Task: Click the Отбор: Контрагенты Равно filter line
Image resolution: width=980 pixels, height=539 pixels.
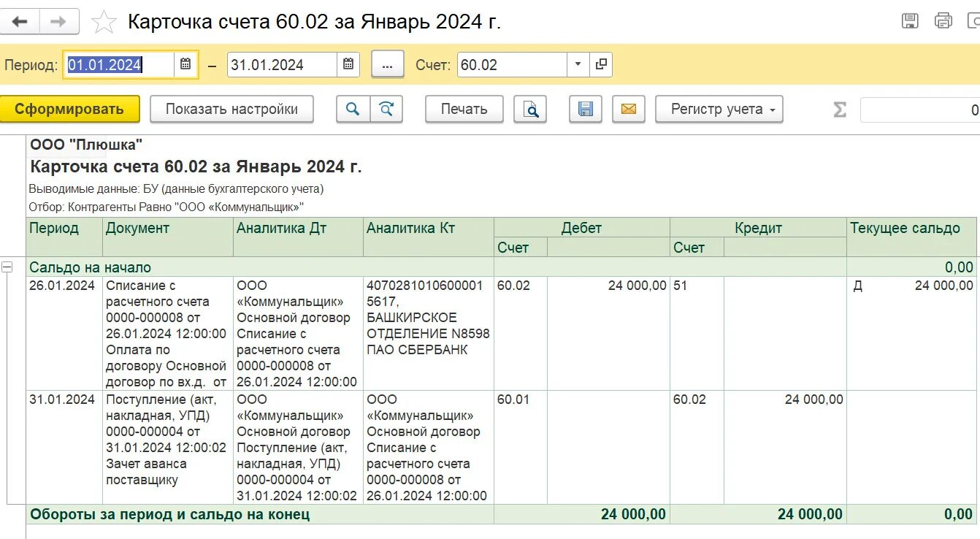Action: 166,207
